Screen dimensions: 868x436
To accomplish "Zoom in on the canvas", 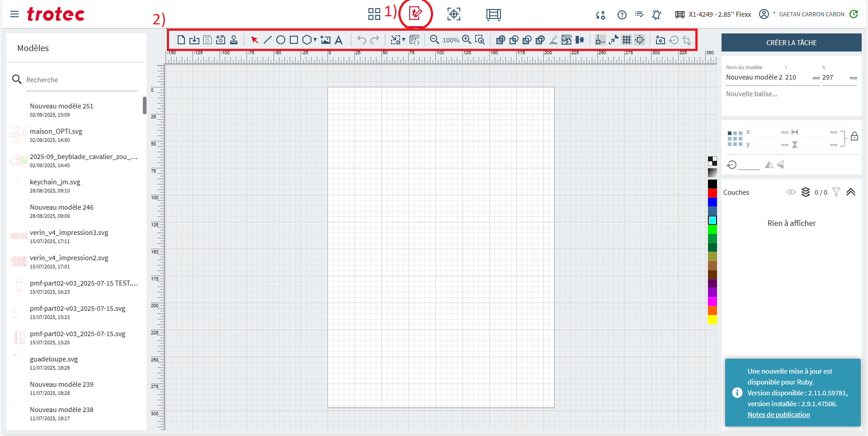I will [467, 40].
